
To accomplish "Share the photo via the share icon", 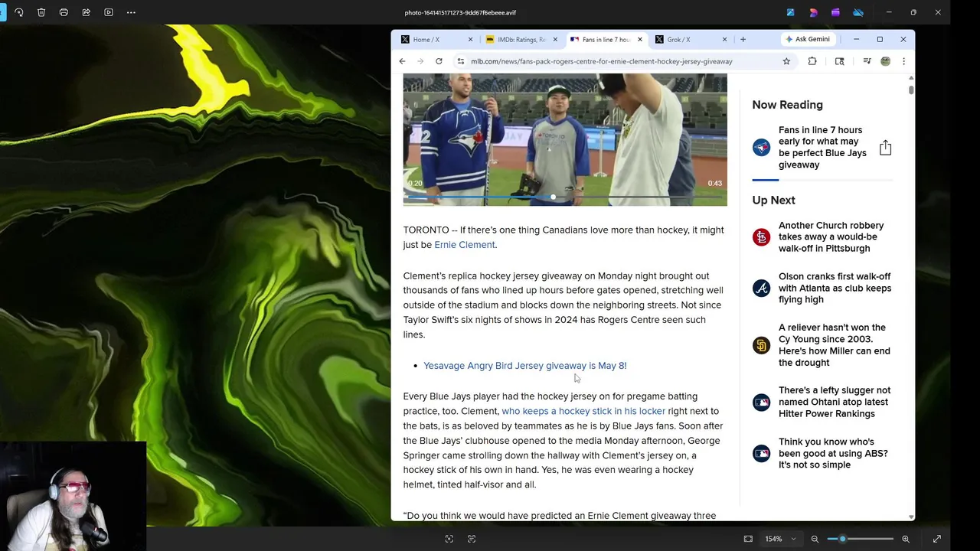I will (x=86, y=12).
